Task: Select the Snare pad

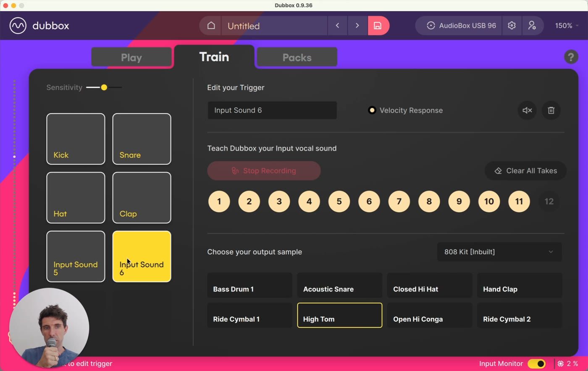Action: [x=142, y=139]
